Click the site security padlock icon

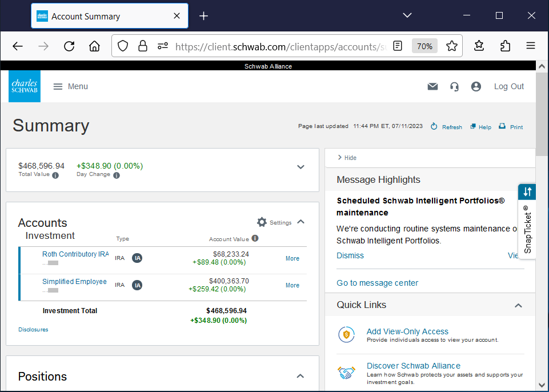143,46
